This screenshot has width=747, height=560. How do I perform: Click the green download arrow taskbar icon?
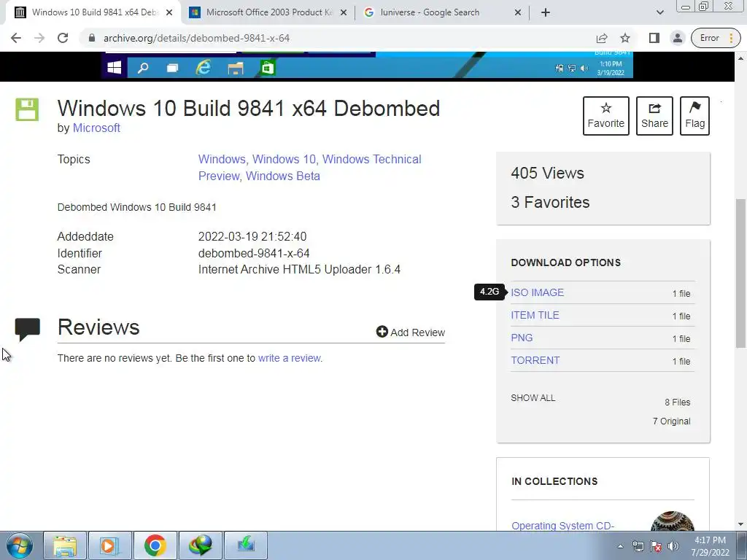pos(245,545)
